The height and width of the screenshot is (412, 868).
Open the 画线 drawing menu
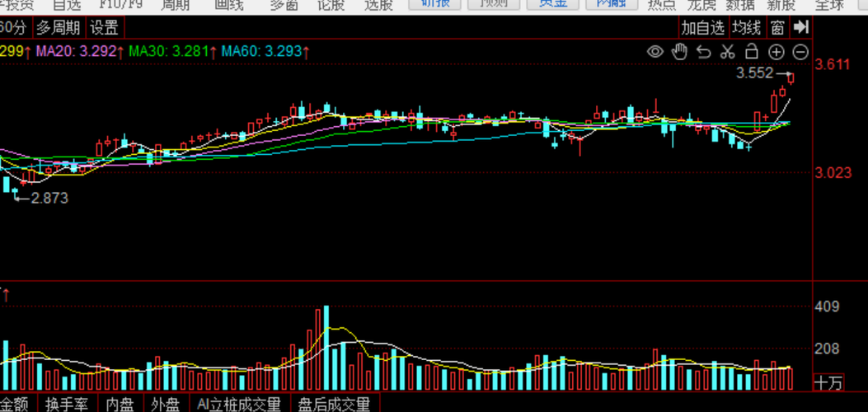[228, 5]
